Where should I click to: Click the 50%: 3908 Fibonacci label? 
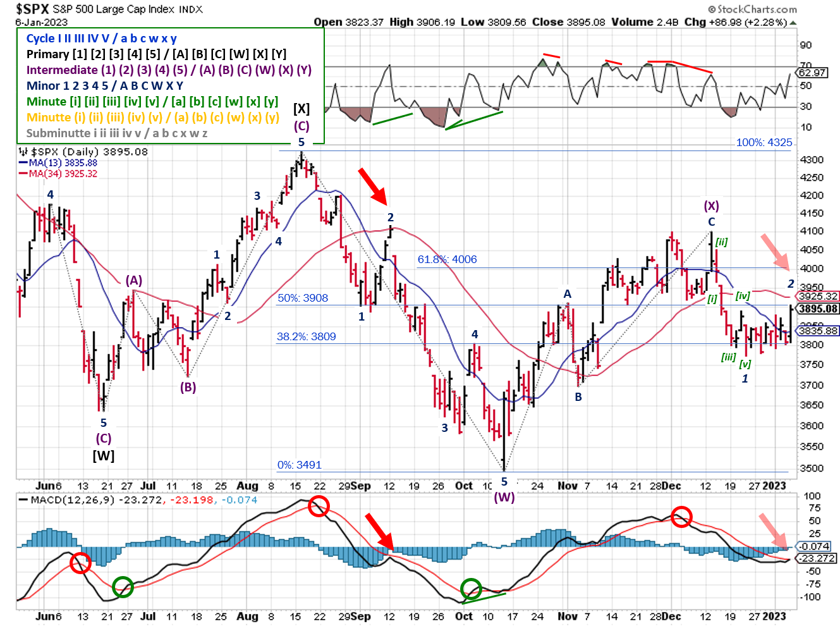coord(303,298)
